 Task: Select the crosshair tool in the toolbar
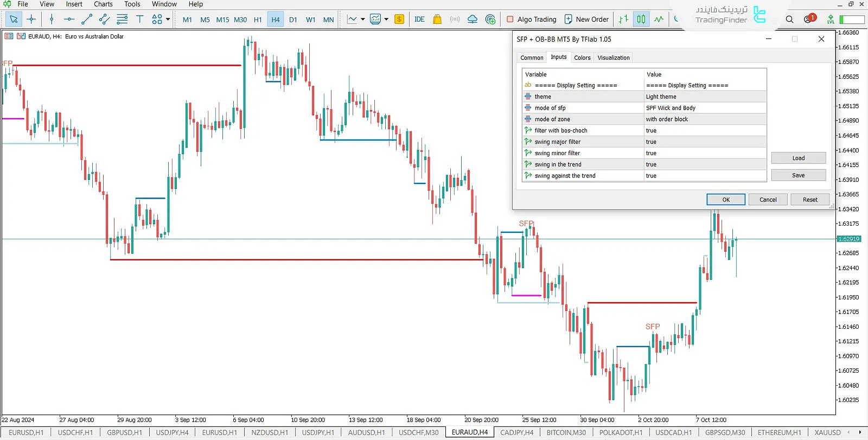pos(31,20)
